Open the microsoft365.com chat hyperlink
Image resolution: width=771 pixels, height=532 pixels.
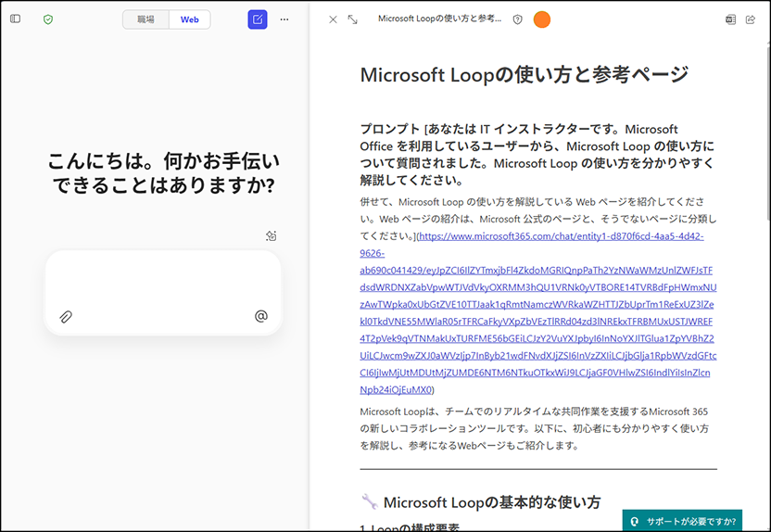[537, 312]
